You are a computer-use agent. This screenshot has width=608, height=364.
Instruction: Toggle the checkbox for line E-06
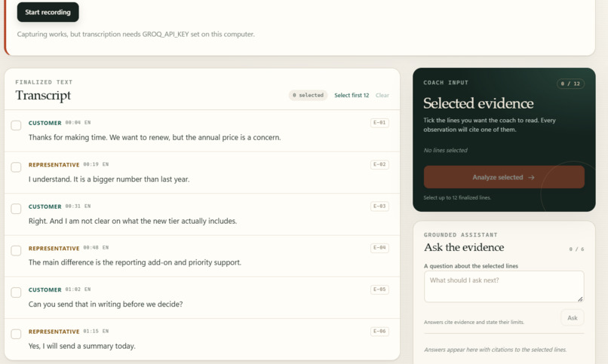[x=16, y=334]
